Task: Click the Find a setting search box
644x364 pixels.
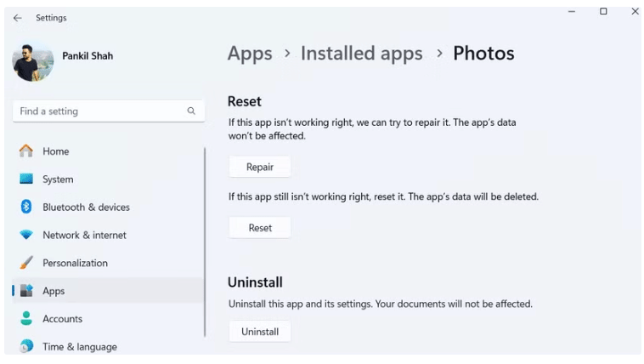Action: tap(100, 111)
